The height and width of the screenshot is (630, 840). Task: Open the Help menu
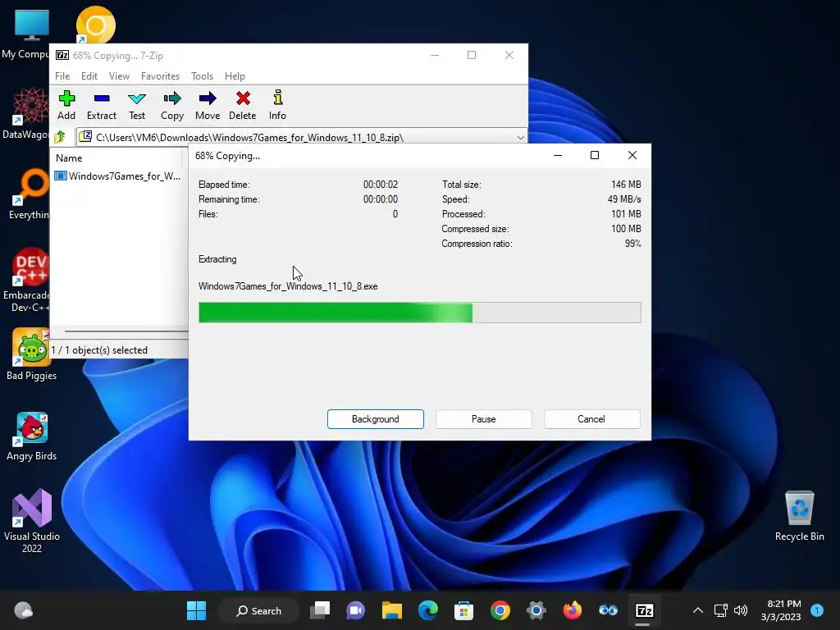pos(235,76)
